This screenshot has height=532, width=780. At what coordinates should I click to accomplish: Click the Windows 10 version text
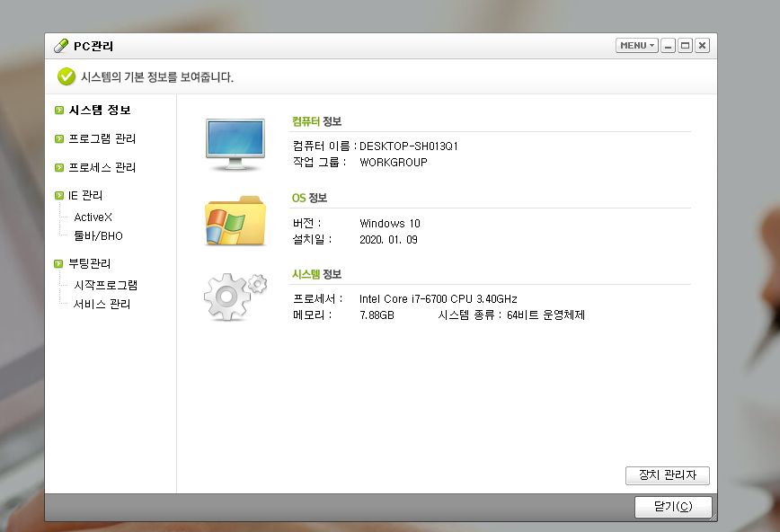coord(389,224)
